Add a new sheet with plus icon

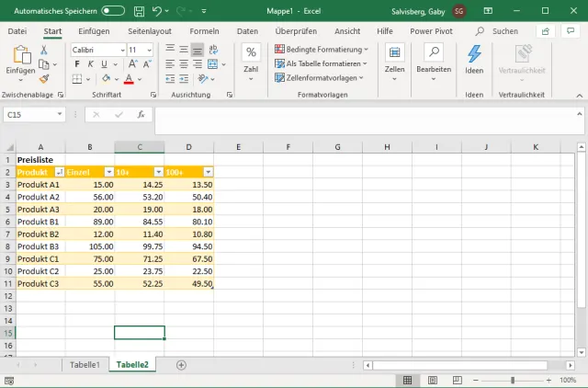181,365
